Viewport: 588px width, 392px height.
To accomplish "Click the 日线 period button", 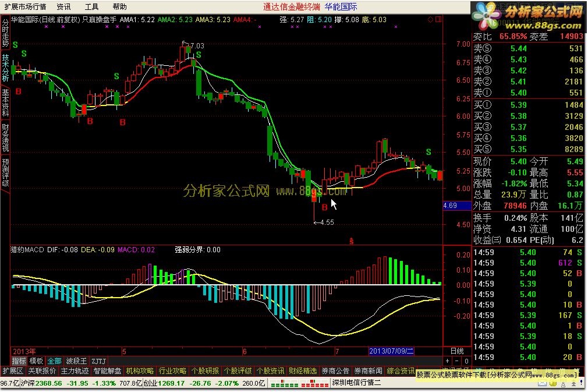I will point(457,351).
